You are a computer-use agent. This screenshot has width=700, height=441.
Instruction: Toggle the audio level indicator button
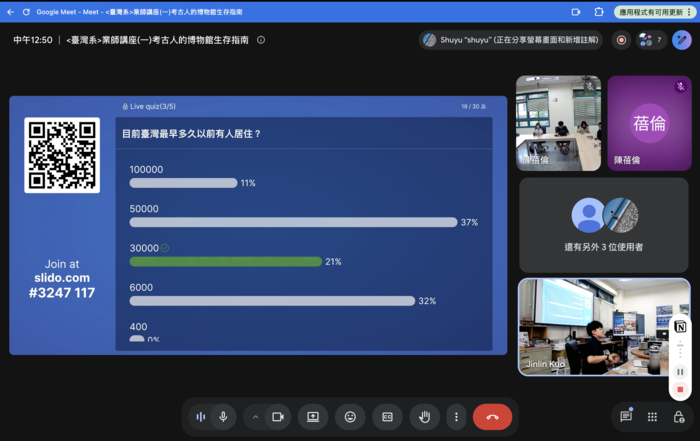click(x=200, y=417)
